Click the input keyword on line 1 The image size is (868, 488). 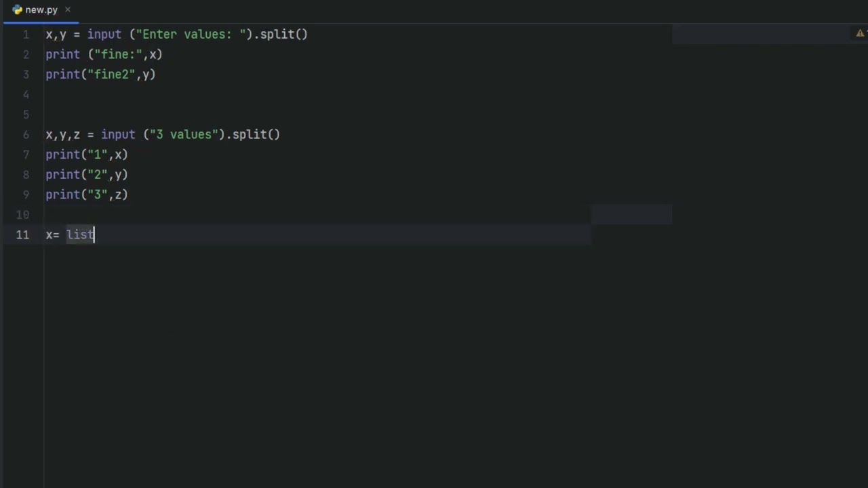(x=104, y=35)
